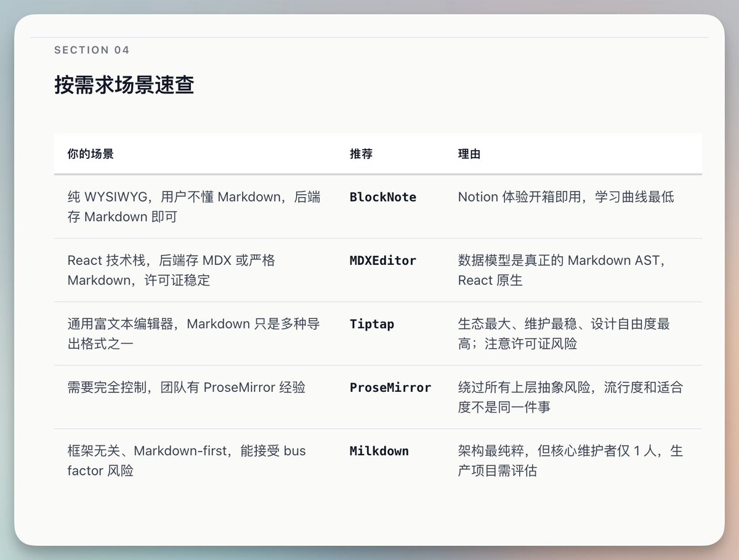Viewport: 739px width, 560px height.
Task: Click scenario cell starting '通用富文本编辑器'
Action: (x=194, y=333)
